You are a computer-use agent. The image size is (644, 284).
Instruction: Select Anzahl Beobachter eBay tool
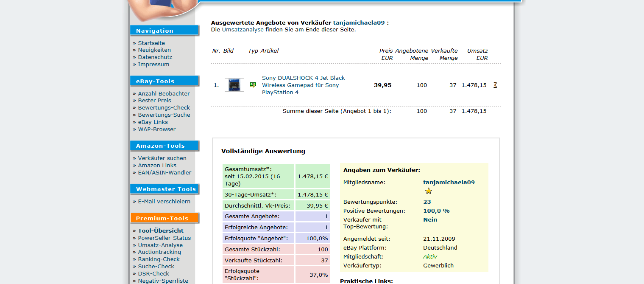tap(164, 93)
